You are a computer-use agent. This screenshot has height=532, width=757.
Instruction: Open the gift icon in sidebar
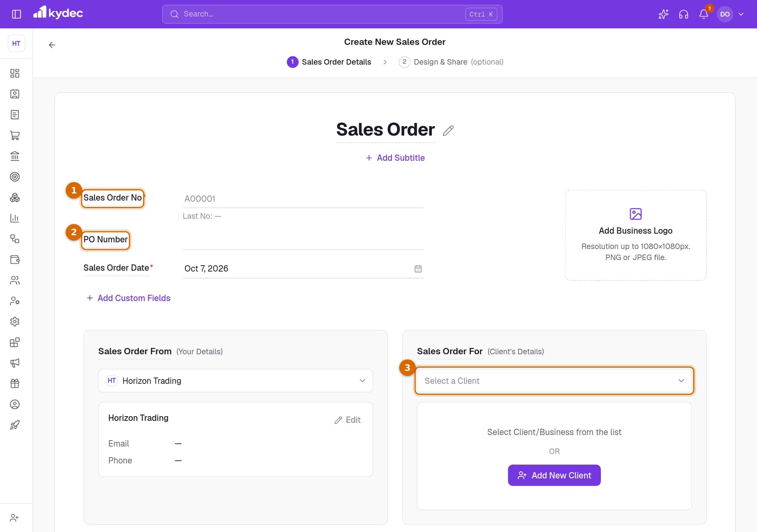tap(15, 383)
